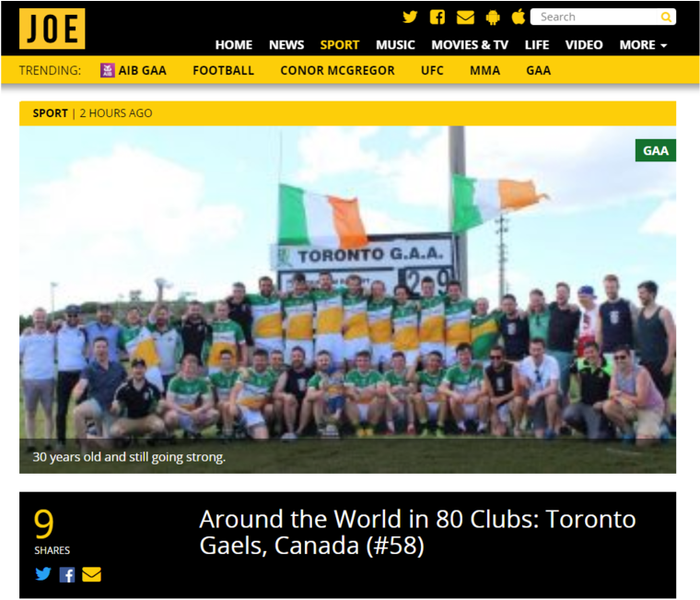
Task: Click the JOE logo
Action: [x=52, y=29]
